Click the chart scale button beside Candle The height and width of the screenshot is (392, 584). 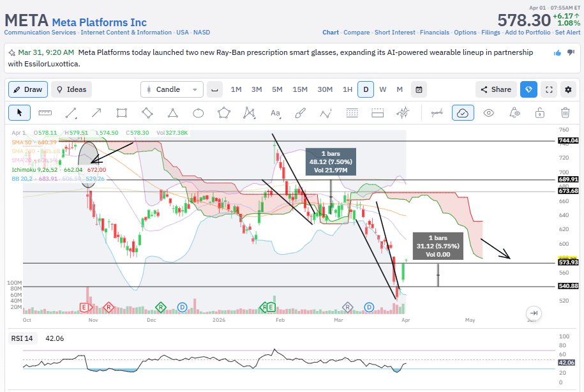tap(214, 89)
